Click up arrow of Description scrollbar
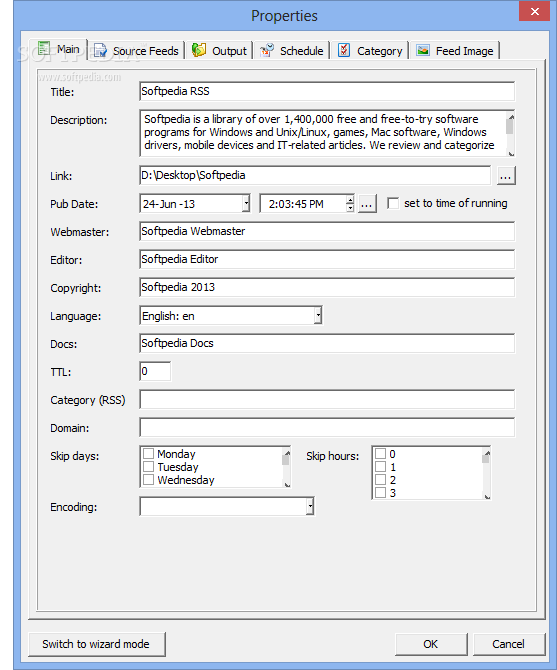The width and height of the screenshot is (557, 670). (x=510, y=116)
